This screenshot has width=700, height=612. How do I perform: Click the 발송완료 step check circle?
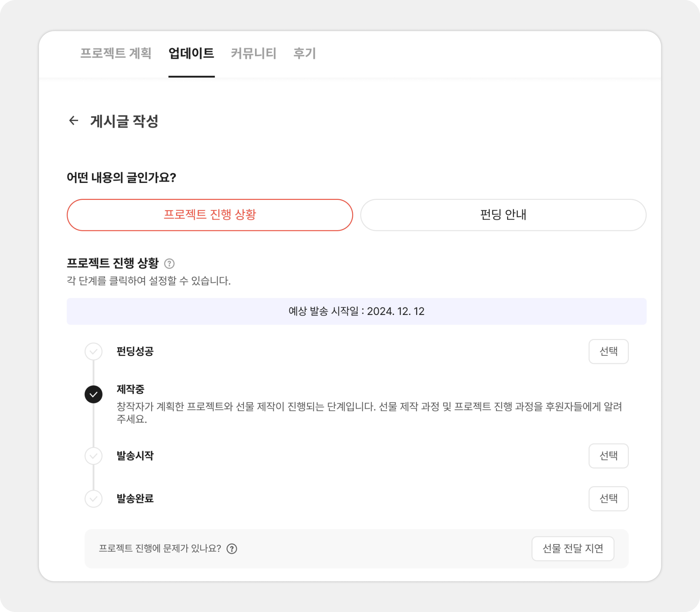(94, 499)
